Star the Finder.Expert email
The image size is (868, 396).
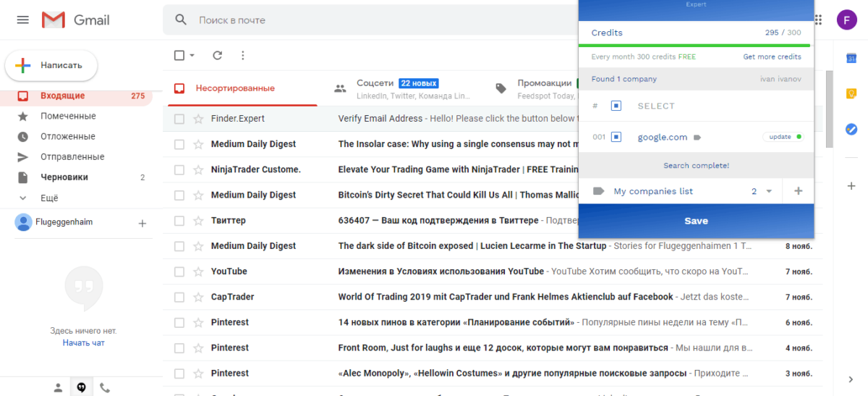[x=198, y=119]
